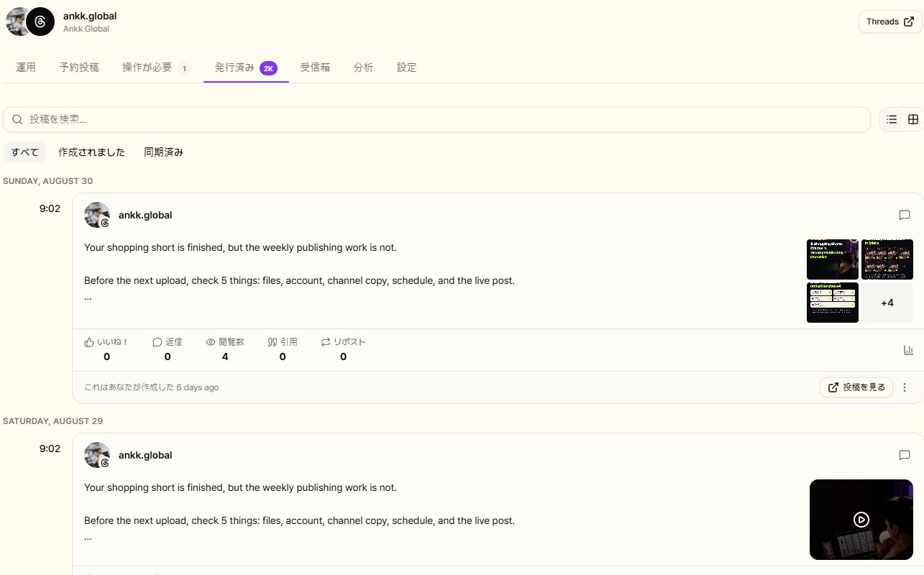Open the 受信箱 tab
The width and height of the screenshot is (924, 575).
pos(315,68)
